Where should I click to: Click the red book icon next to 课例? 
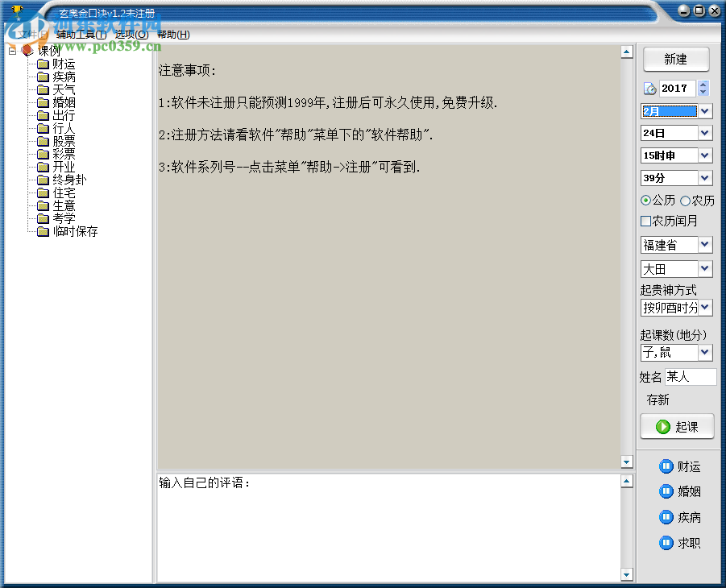tap(28, 49)
